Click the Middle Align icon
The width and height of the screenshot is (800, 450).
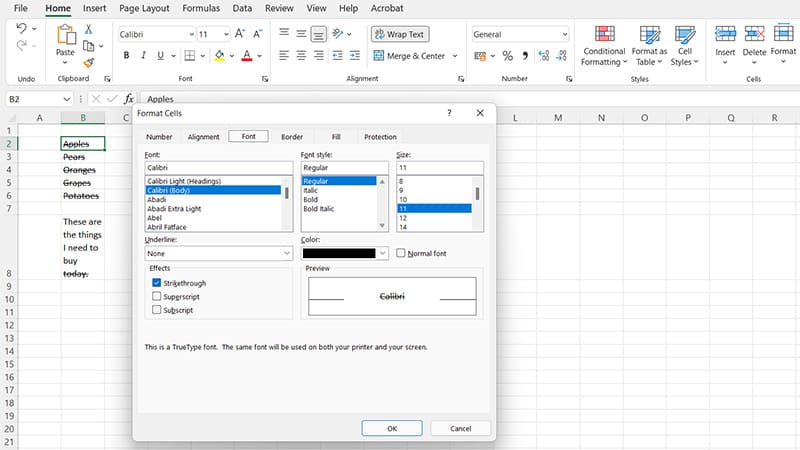(x=302, y=34)
